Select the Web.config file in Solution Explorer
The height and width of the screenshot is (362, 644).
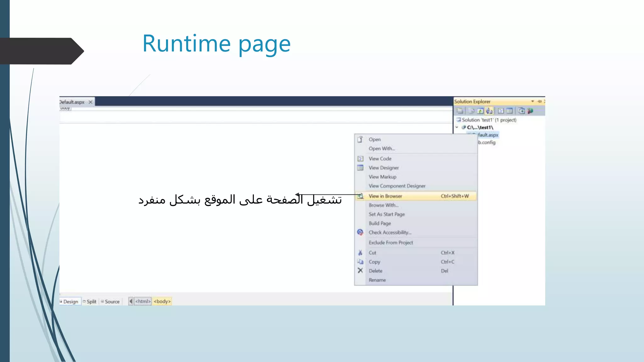(x=486, y=142)
